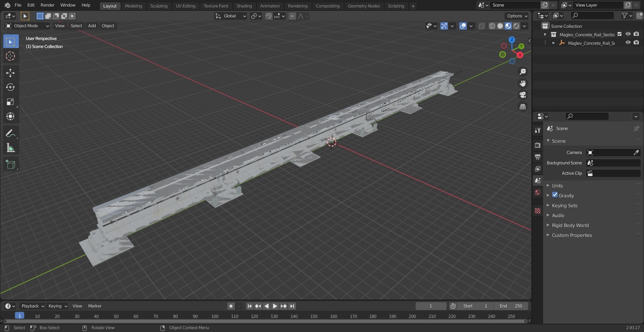
Task: Open the Render properties tab
Action: 537,145
